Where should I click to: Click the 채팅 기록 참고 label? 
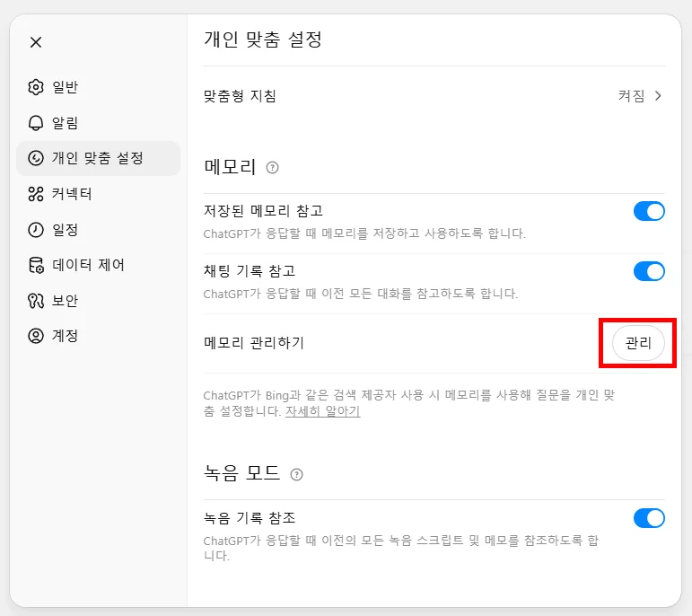(x=250, y=270)
